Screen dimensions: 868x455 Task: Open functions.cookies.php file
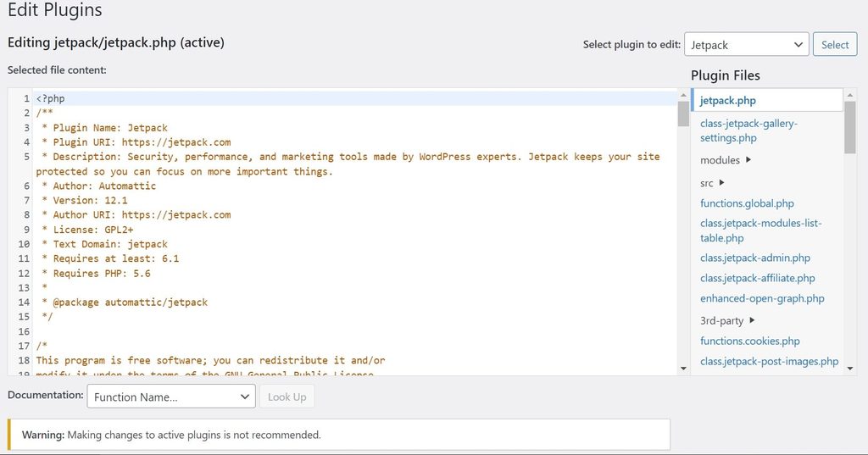tap(749, 341)
